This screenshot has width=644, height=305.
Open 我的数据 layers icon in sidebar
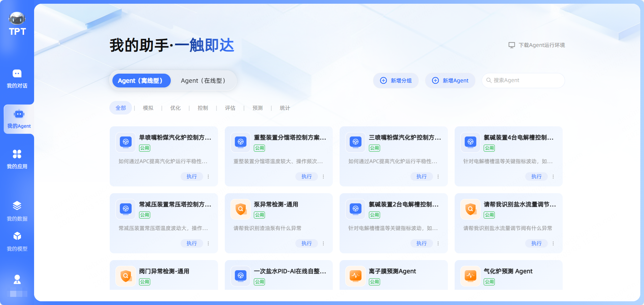click(x=17, y=206)
